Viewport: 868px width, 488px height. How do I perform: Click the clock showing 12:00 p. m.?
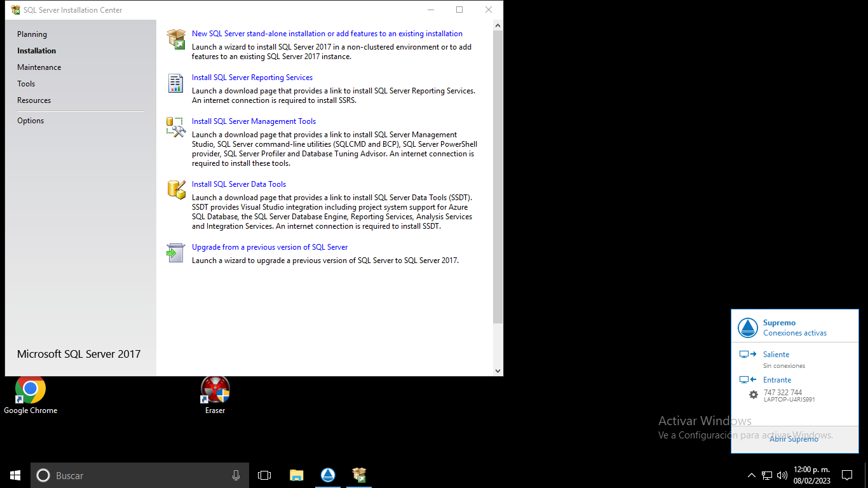[x=811, y=470]
